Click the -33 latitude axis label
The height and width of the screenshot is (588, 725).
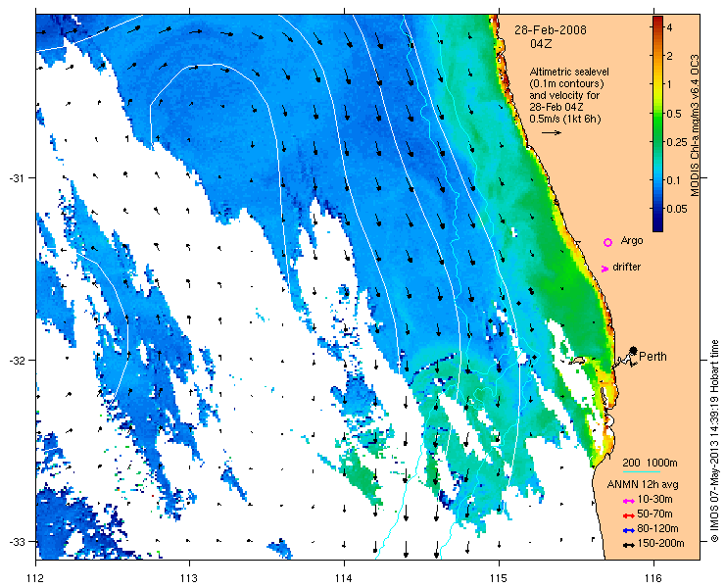[x=19, y=541]
